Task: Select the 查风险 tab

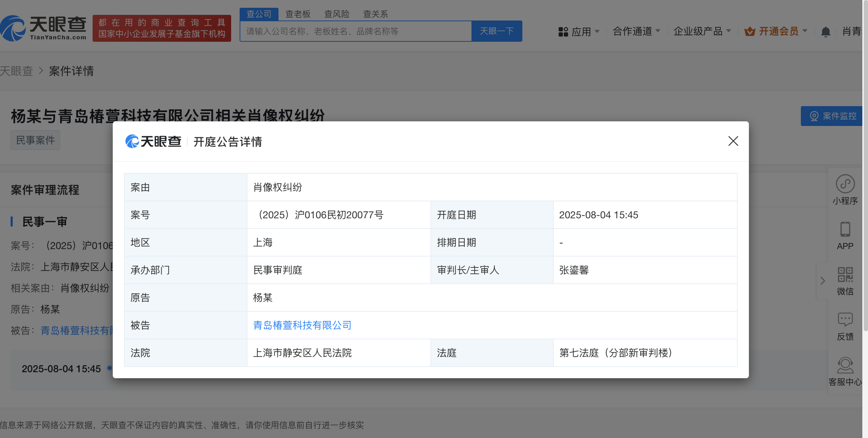Action: click(336, 14)
